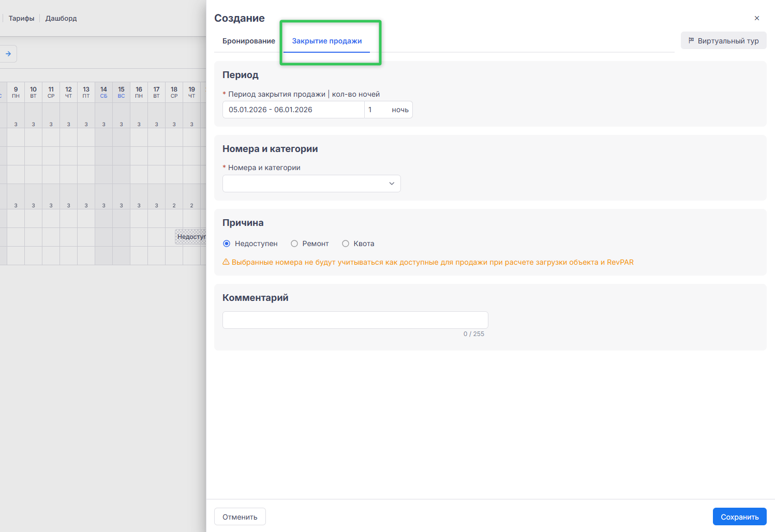Expand the Номера и категории dropdown
The width and height of the screenshot is (775, 532).
tap(305, 184)
